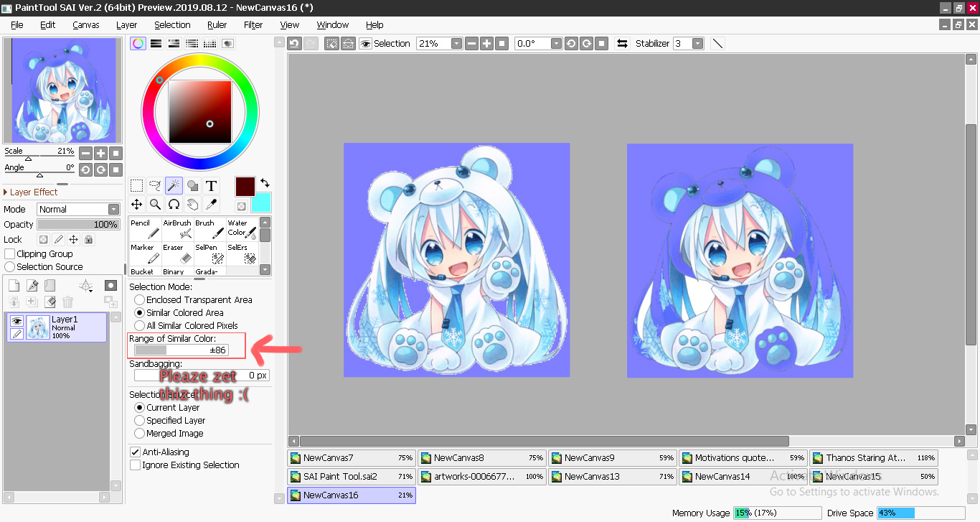Image resolution: width=980 pixels, height=522 pixels.
Task: Toggle the straight line drawing mode
Action: click(717, 43)
